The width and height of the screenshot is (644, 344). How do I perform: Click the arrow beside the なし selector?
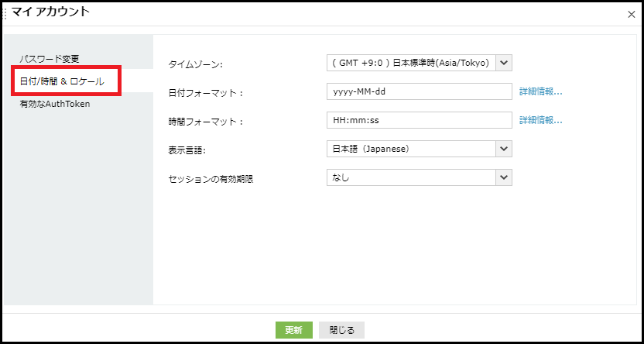[x=504, y=178]
